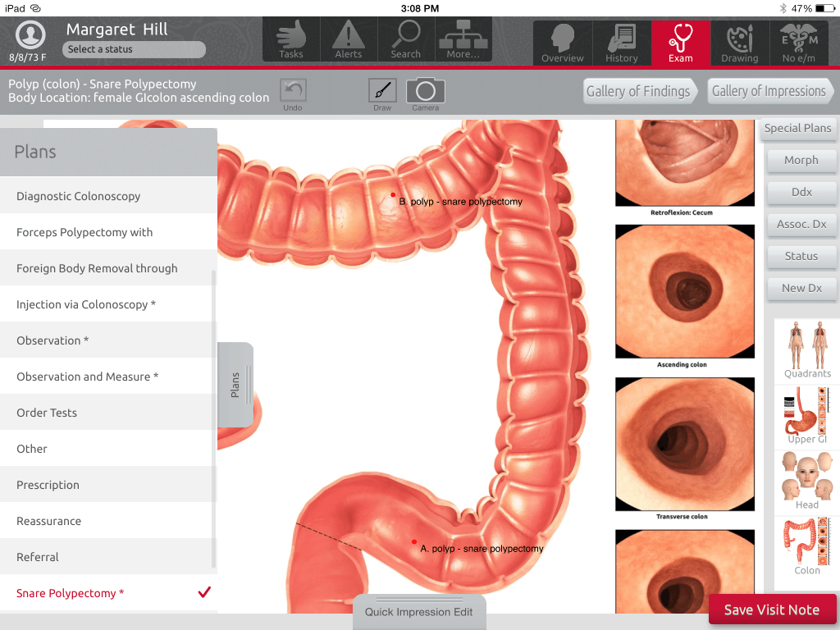Switch to the History tab

[622, 43]
